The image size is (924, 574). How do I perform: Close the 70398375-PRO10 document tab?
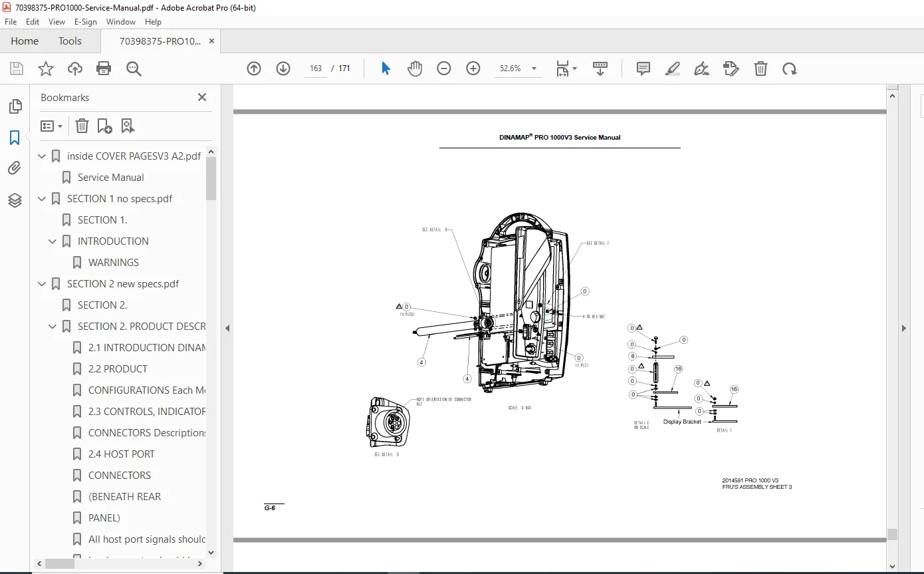[211, 41]
